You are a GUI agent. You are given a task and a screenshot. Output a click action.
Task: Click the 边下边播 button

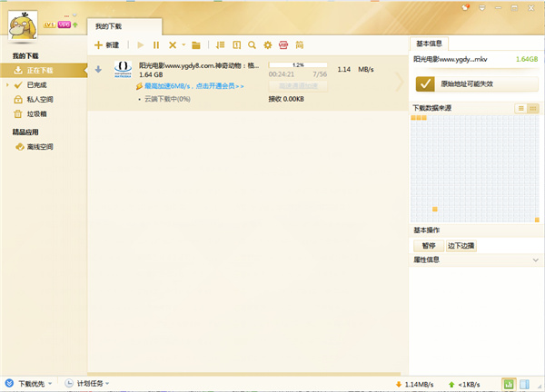pyautogui.click(x=461, y=245)
